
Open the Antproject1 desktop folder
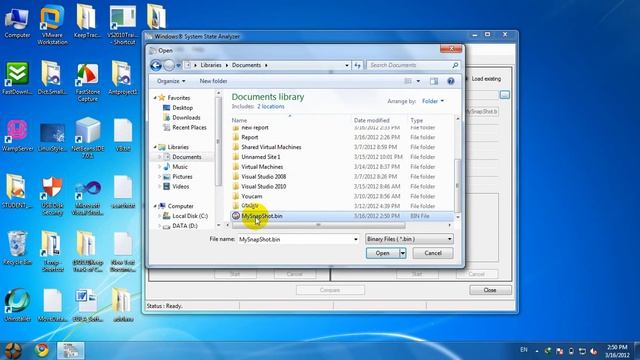click(122, 78)
